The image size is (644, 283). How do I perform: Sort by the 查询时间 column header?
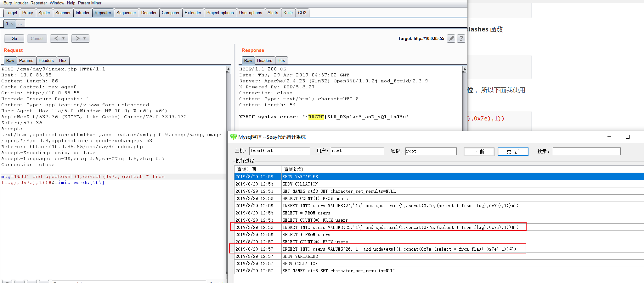point(258,169)
